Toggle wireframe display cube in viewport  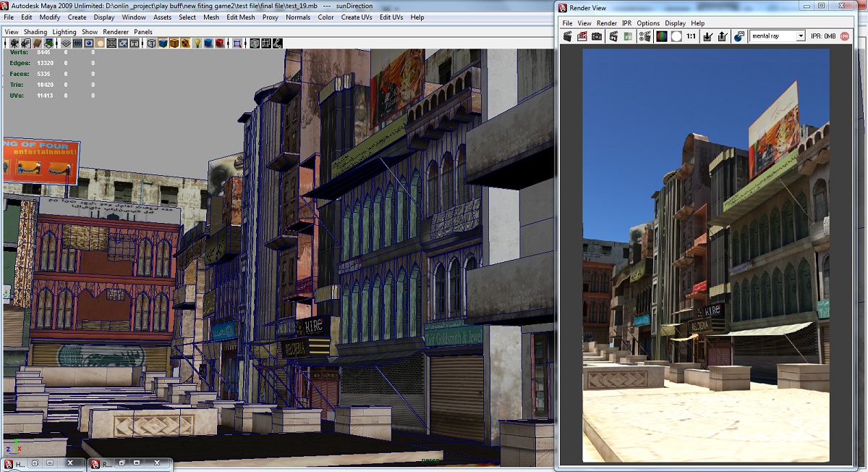(x=152, y=43)
